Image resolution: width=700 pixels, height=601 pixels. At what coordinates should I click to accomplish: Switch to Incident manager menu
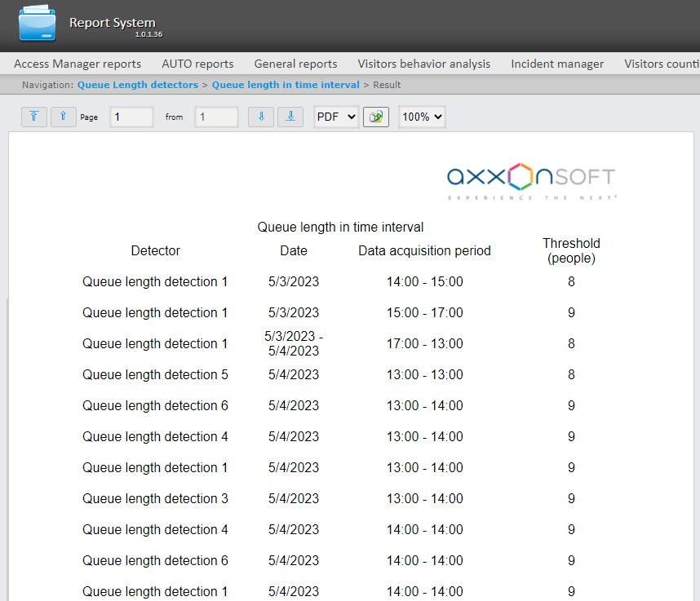[x=557, y=64]
